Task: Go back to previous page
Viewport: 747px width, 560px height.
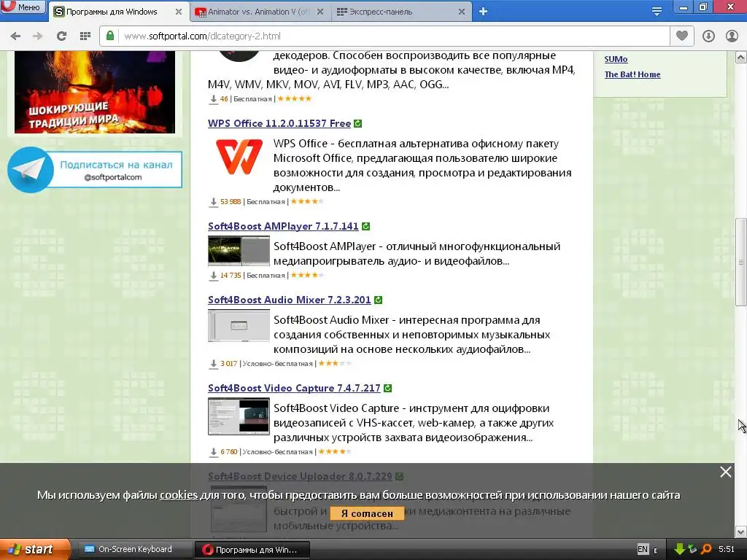Action: click(x=16, y=36)
